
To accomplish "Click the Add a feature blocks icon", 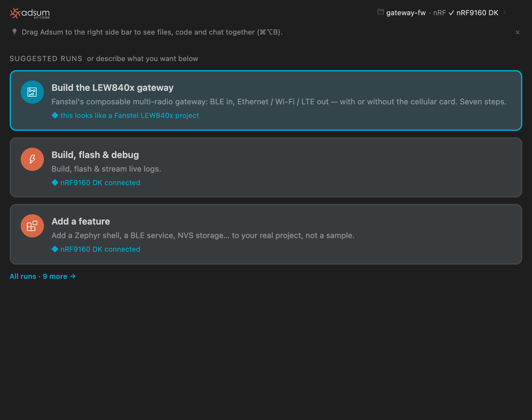I will [x=32, y=226].
